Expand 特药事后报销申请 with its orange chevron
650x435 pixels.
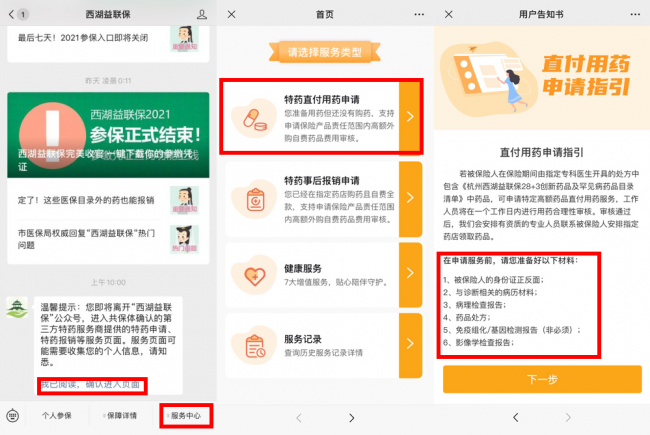[411, 197]
